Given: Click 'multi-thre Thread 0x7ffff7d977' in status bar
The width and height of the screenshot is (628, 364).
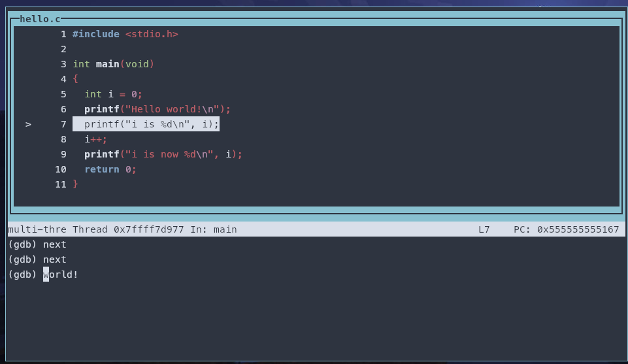Looking at the screenshot, I should pos(96,229).
